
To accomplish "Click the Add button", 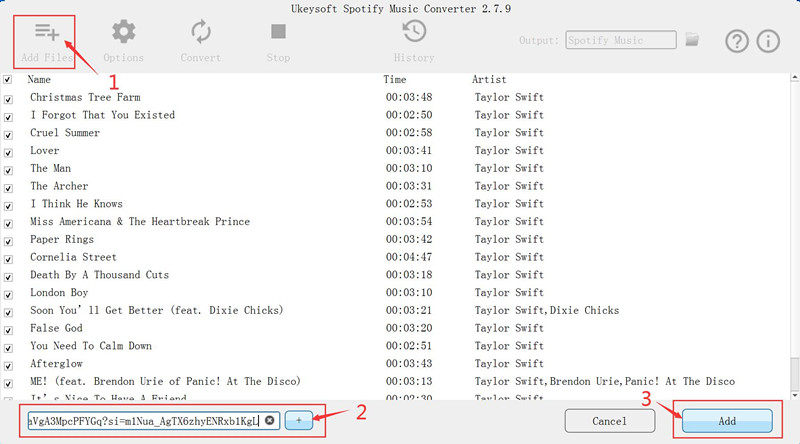I will point(727,421).
